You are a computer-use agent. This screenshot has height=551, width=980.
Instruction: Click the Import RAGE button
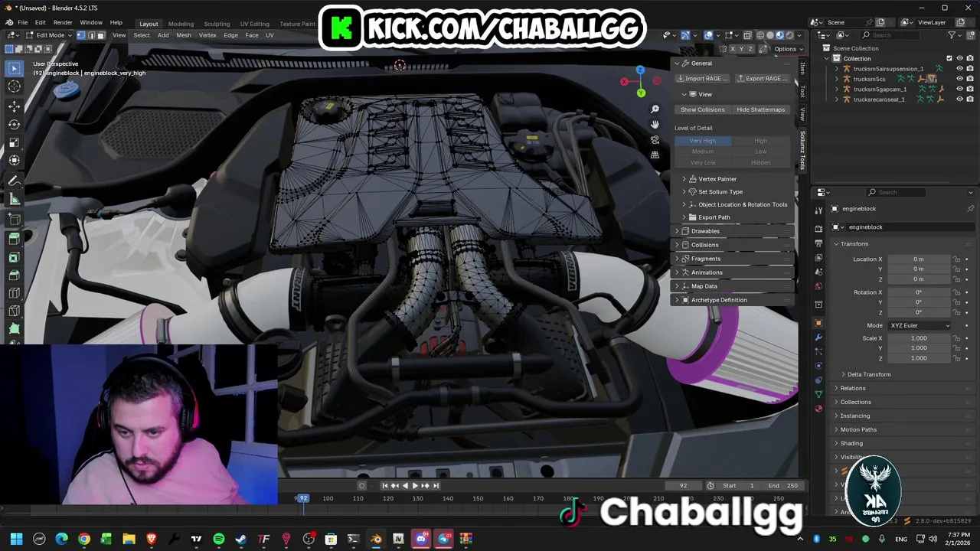pos(702,79)
